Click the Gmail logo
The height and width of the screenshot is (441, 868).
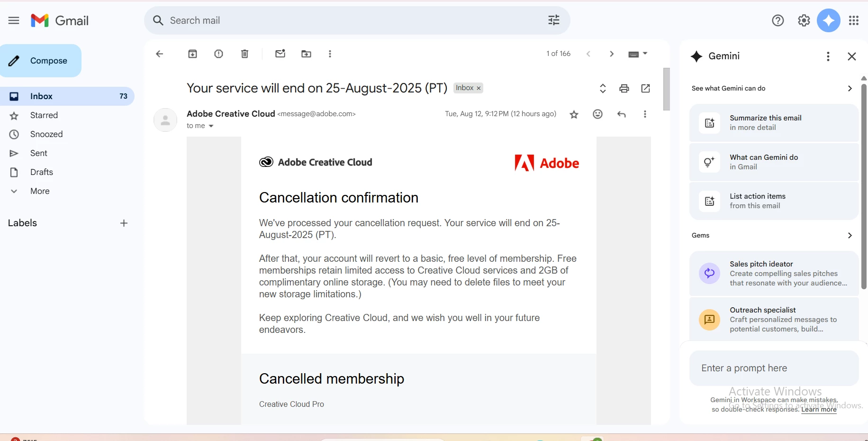click(60, 20)
